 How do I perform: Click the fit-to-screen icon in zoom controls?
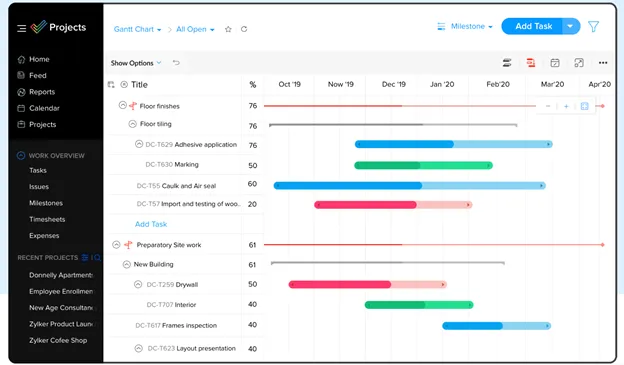(x=584, y=106)
